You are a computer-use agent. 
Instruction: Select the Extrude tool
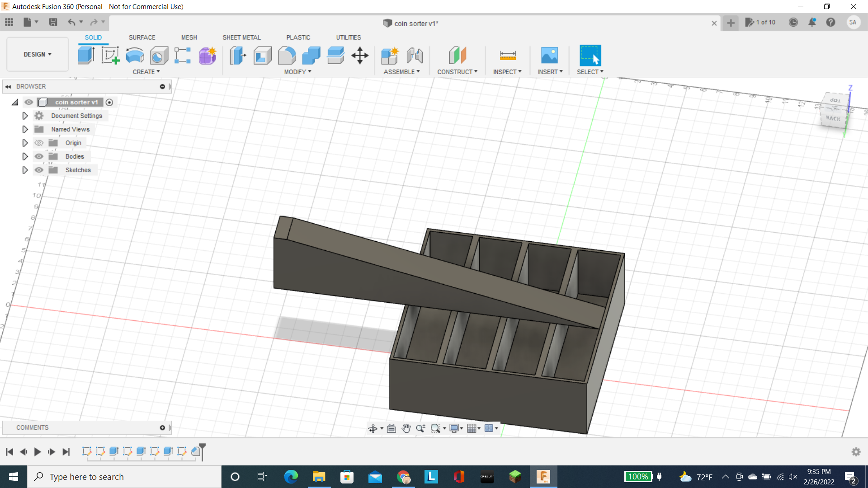point(86,55)
